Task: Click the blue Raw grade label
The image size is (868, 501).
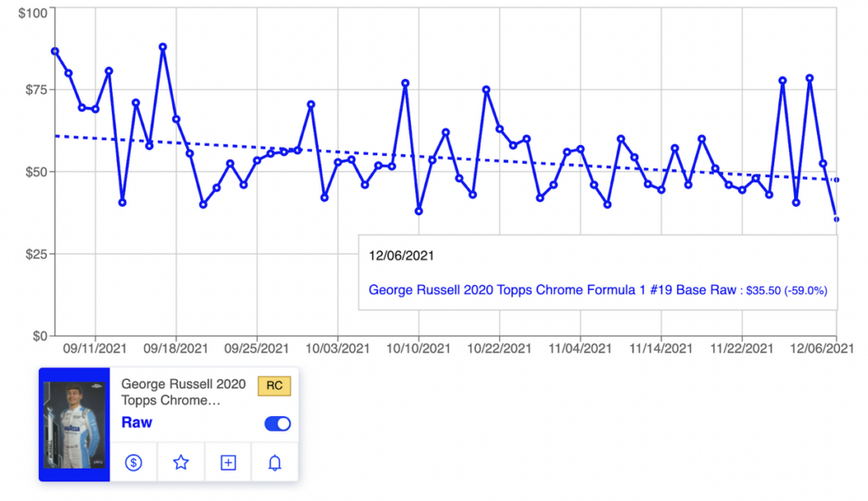Action: [136, 422]
